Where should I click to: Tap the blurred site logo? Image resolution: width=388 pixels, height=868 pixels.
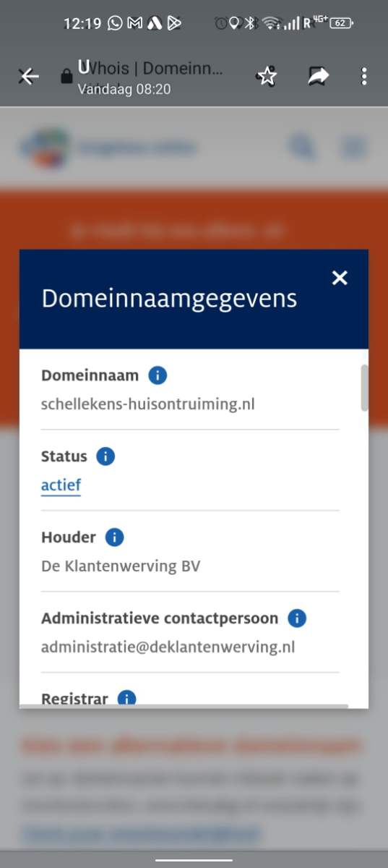[x=108, y=148]
